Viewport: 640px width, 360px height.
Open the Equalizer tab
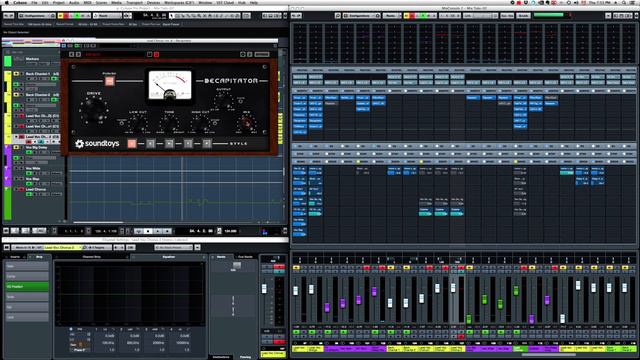click(169, 257)
